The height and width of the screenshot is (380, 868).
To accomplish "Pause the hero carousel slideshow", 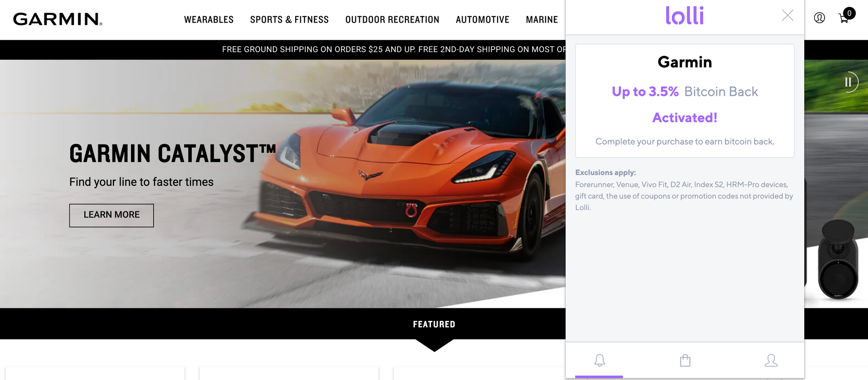I will click(x=848, y=82).
